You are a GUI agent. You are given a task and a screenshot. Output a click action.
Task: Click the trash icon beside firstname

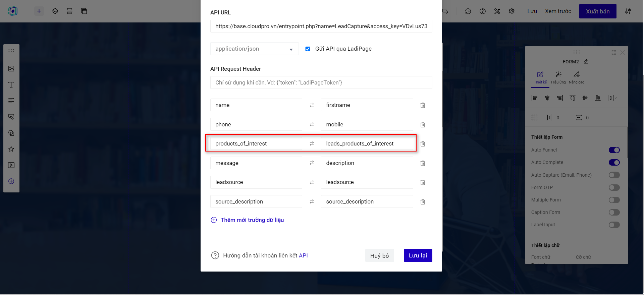(x=423, y=105)
